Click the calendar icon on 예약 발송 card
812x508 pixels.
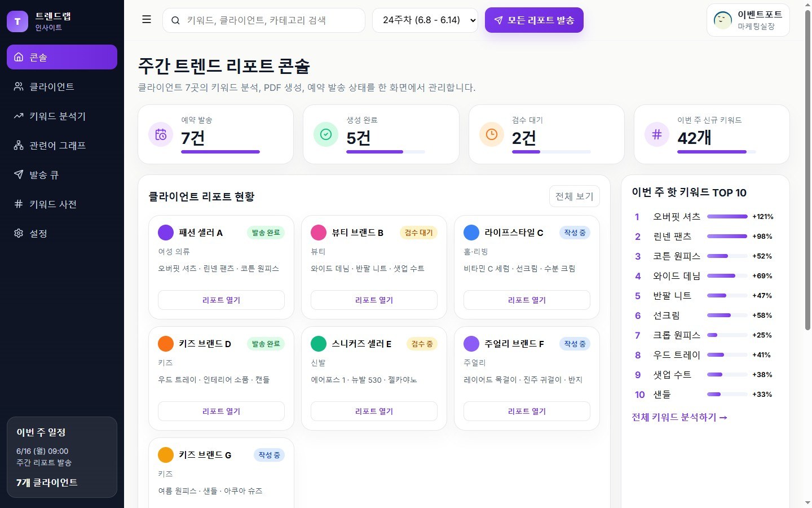click(x=161, y=134)
